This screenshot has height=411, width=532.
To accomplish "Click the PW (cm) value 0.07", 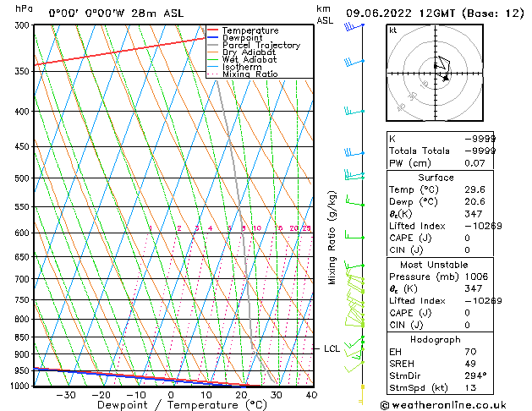I will point(474,163).
